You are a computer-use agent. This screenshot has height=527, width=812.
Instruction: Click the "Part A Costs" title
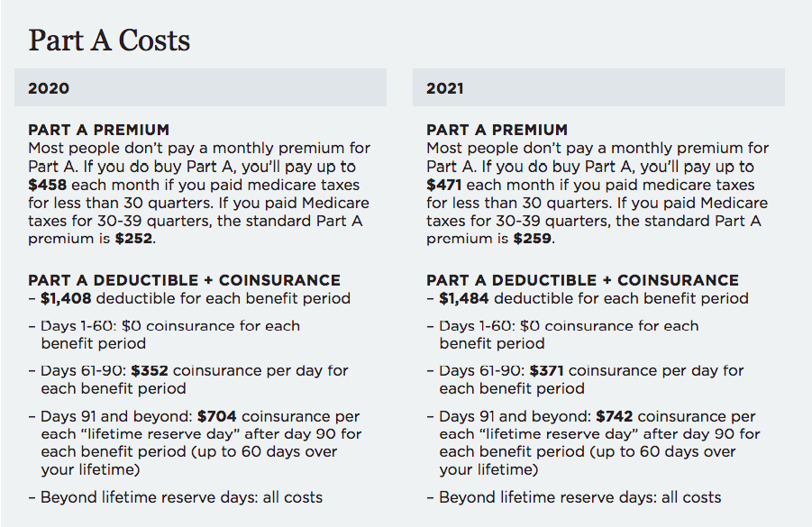pos(109,41)
